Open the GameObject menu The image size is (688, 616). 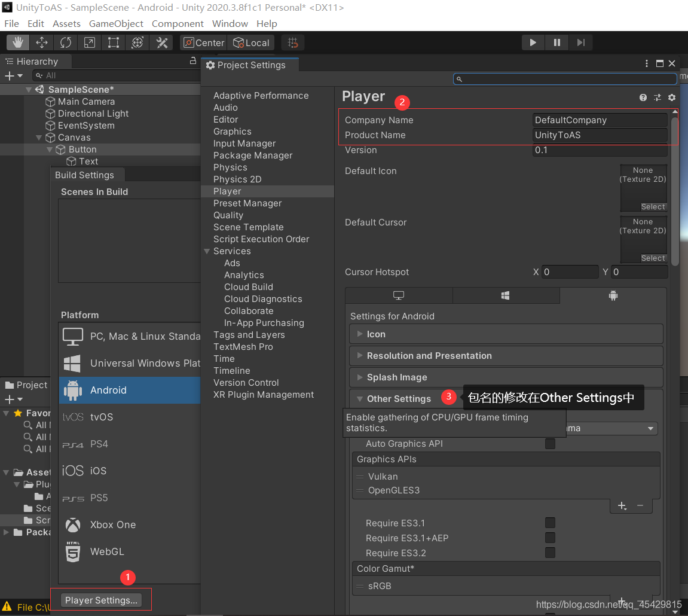click(x=116, y=24)
